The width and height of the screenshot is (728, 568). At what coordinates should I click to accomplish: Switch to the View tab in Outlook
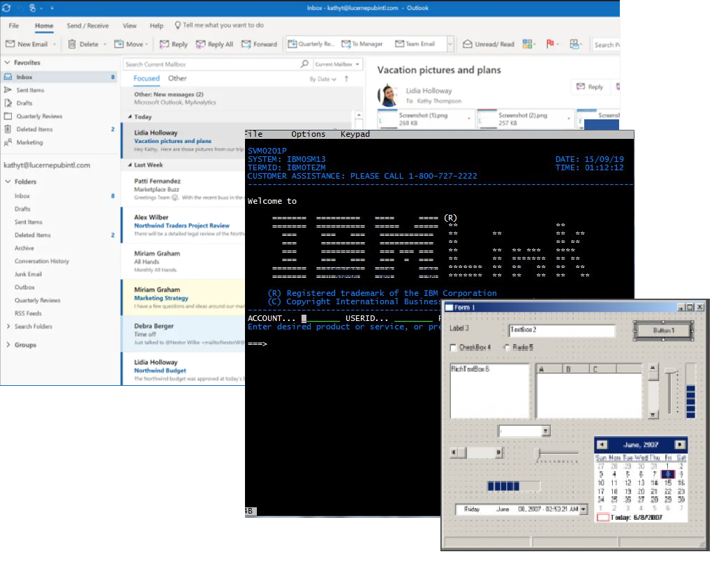pos(130,26)
